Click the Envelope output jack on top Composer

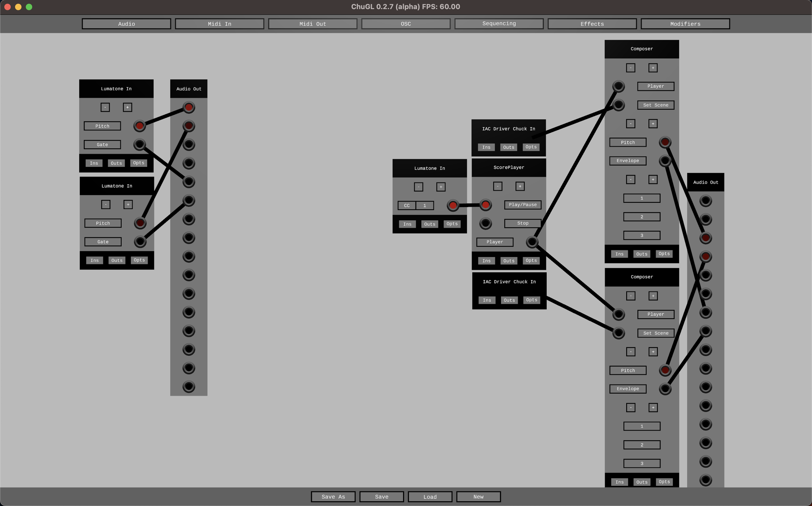(x=665, y=160)
